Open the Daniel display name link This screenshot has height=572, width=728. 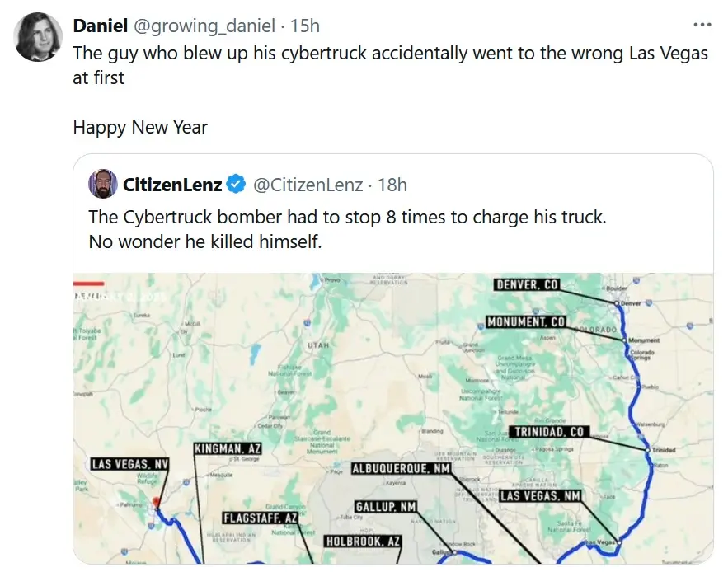click(101, 26)
